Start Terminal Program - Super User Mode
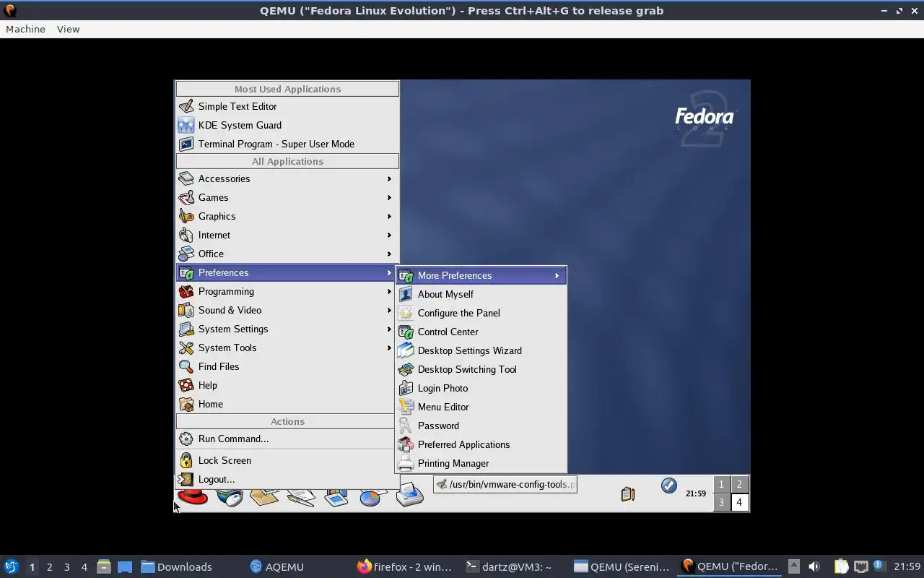Image resolution: width=924 pixels, height=578 pixels. click(287, 144)
